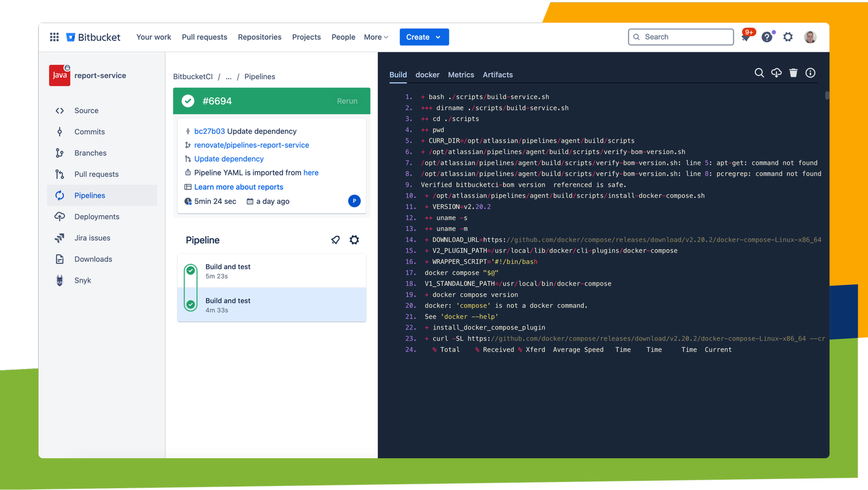Screen dimensions: 868x490
Task: Expand the collapsed breadcrumb ellipsis
Action: click(228, 76)
